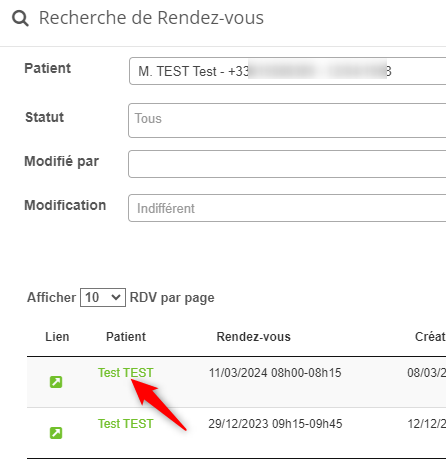
Task: Click into the Modifié par field
Action: point(287,164)
